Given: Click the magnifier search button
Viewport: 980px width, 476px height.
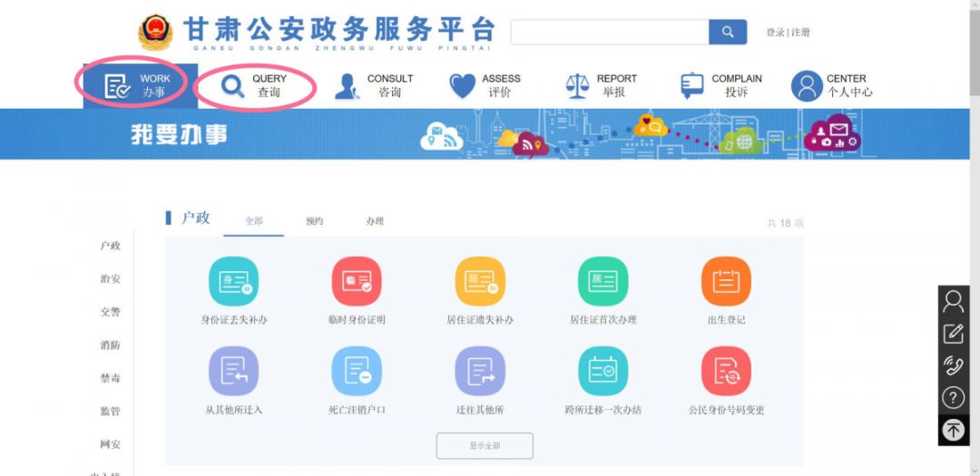Looking at the screenshot, I should (x=728, y=32).
